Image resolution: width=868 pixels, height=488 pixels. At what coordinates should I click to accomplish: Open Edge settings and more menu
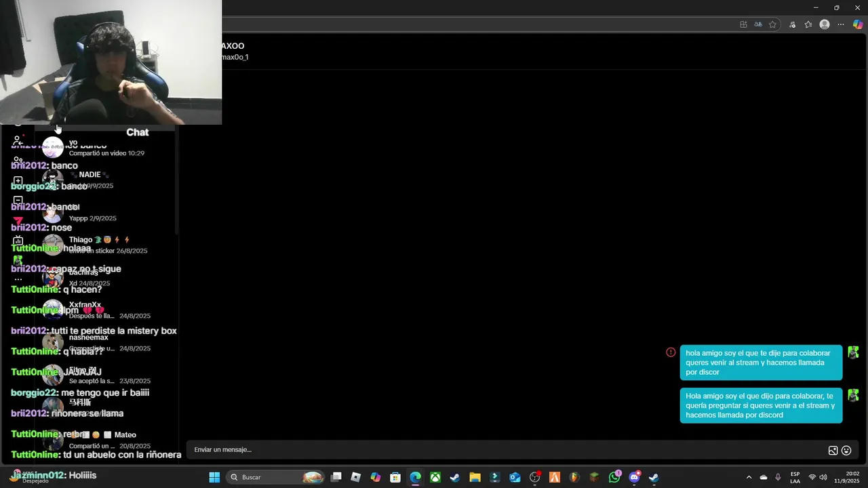[x=841, y=24]
